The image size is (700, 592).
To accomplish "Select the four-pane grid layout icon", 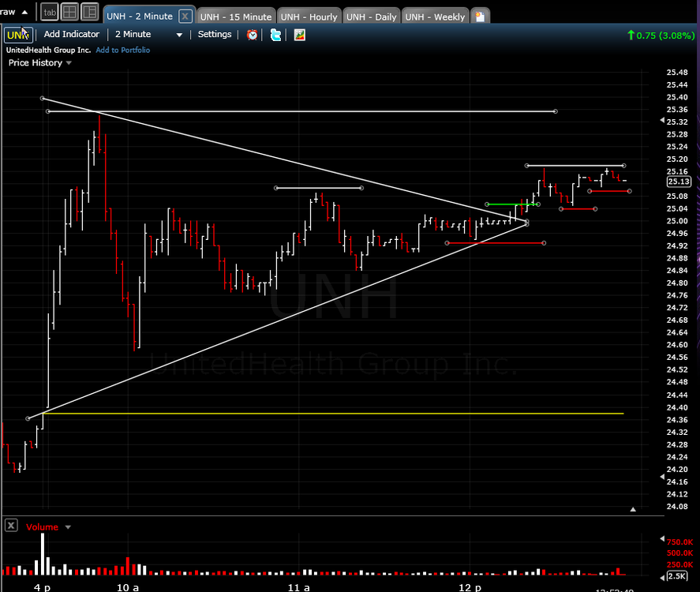I will (69, 12).
